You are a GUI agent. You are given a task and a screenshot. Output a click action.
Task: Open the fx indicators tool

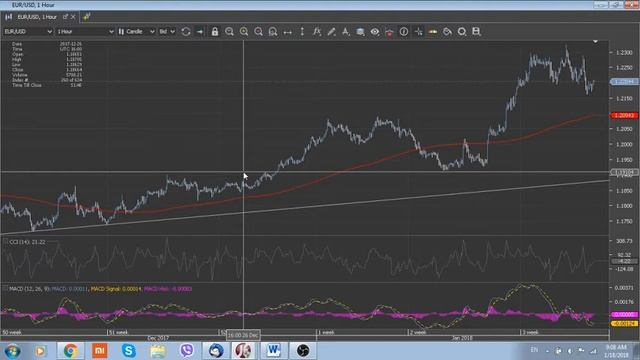pyautogui.click(x=317, y=31)
